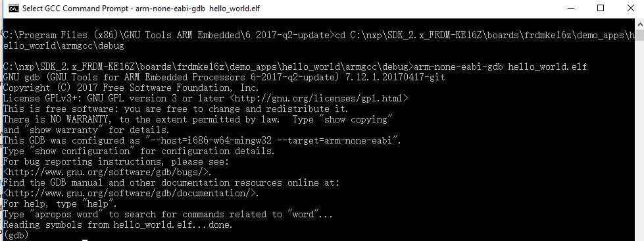Click the "Reading symbols from hello_world.elf" line
The height and width of the screenshot is (241, 644).
click(118, 225)
